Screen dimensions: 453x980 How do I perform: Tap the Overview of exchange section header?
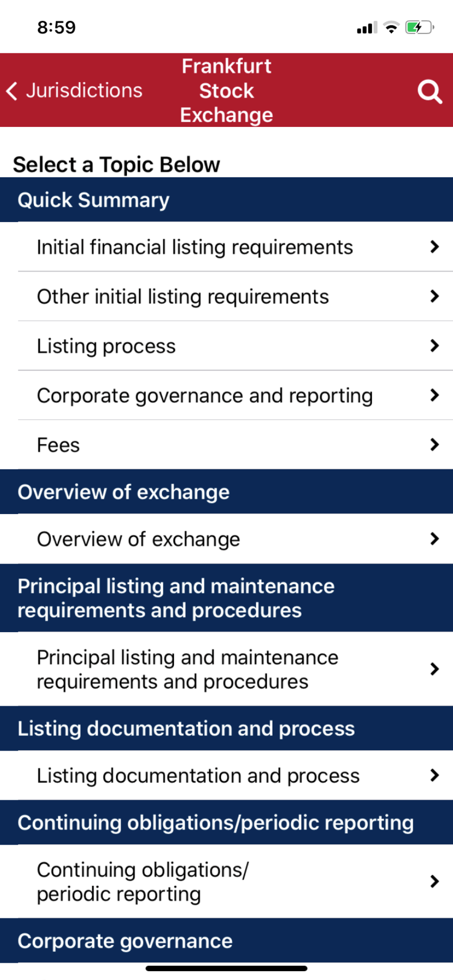tap(226, 492)
